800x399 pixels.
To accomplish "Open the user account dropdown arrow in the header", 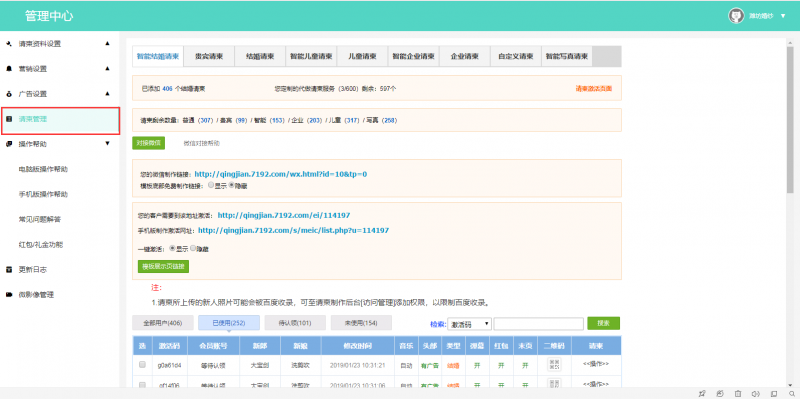I will pyautogui.click(x=783, y=16).
